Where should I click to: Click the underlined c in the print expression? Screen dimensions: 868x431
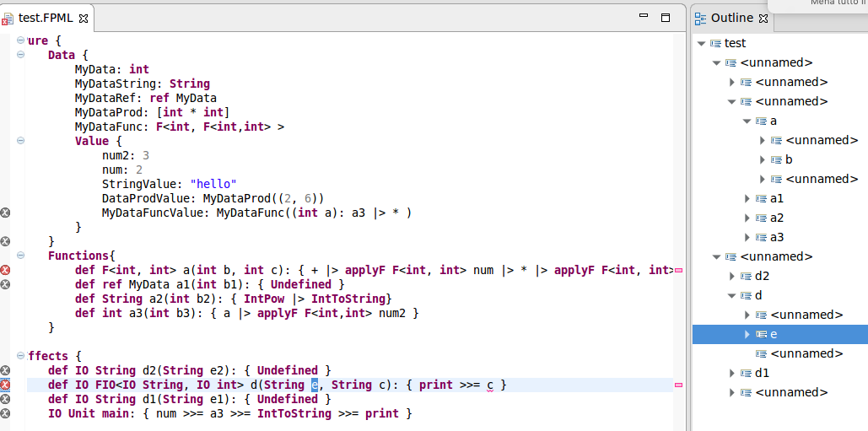pyautogui.click(x=489, y=385)
